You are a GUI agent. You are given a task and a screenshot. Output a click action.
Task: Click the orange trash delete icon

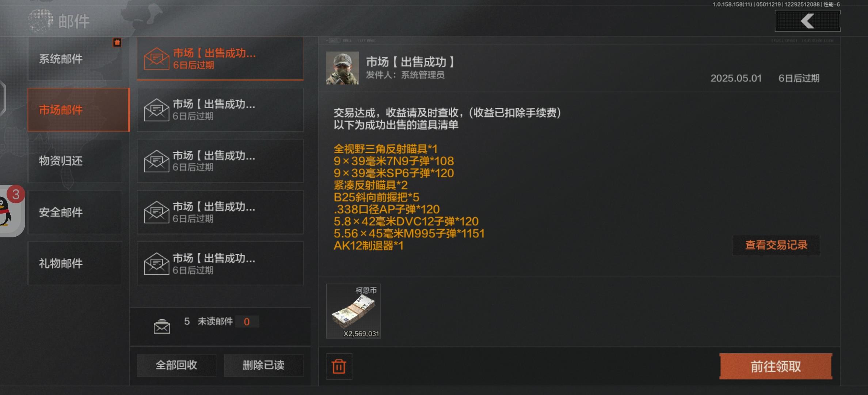pyautogui.click(x=339, y=366)
